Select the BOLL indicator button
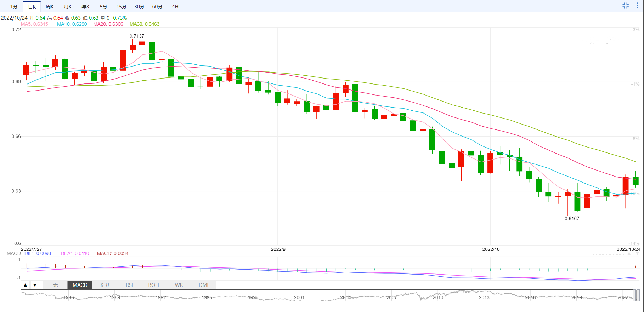Screen dimensions: 644x312 point(154,285)
